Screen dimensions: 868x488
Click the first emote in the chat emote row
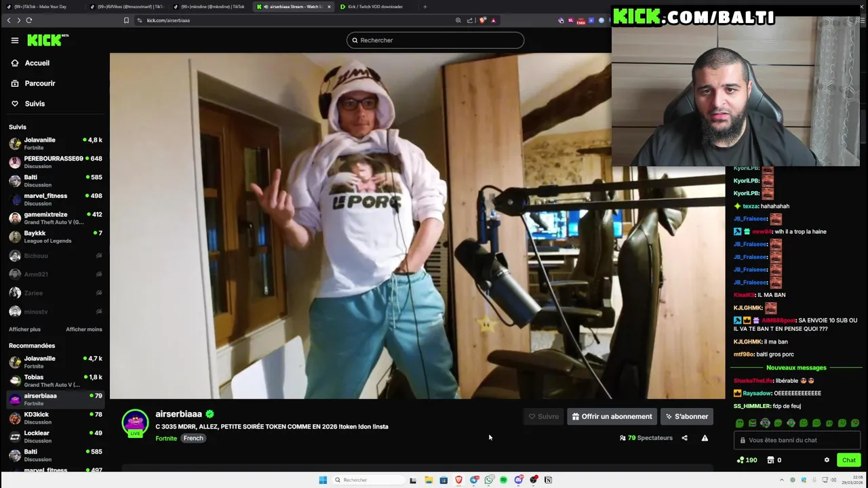(739, 423)
